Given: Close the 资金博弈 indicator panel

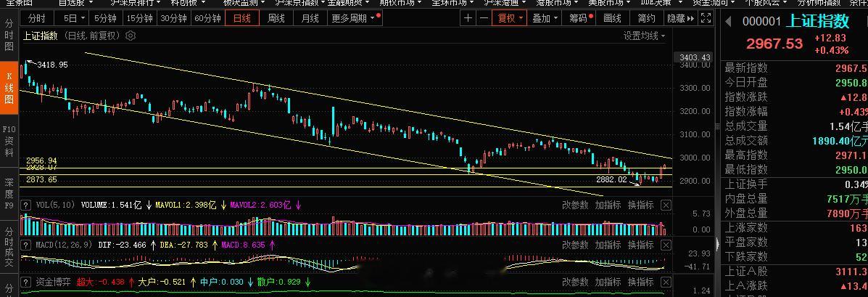Looking at the screenshot, I should click(666, 282).
